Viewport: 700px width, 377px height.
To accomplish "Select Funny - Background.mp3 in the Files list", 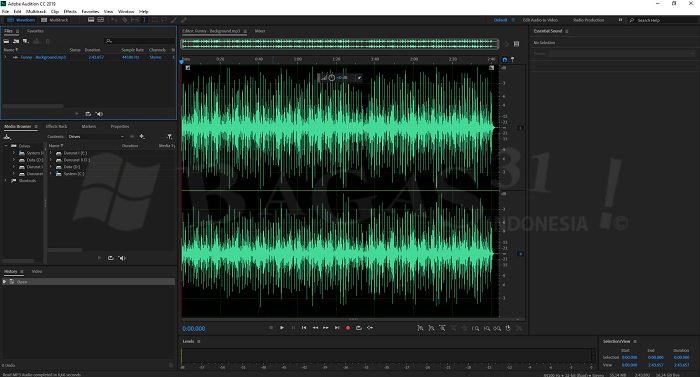I will pos(43,57).
